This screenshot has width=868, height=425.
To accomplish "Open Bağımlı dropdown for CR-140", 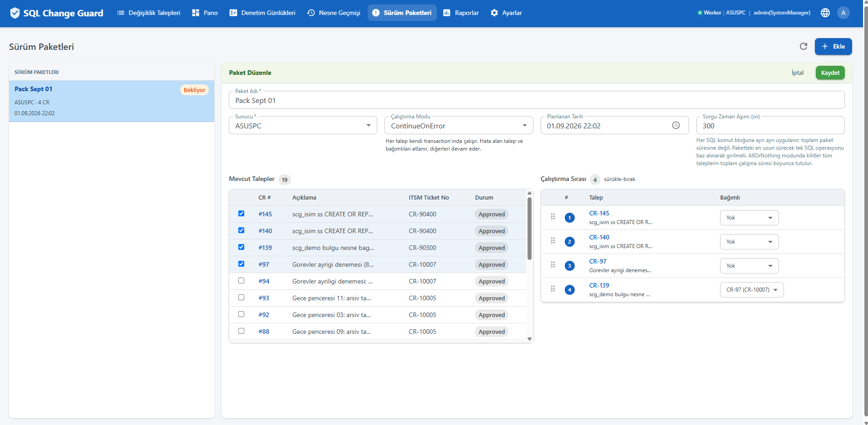I will [749, 242].
